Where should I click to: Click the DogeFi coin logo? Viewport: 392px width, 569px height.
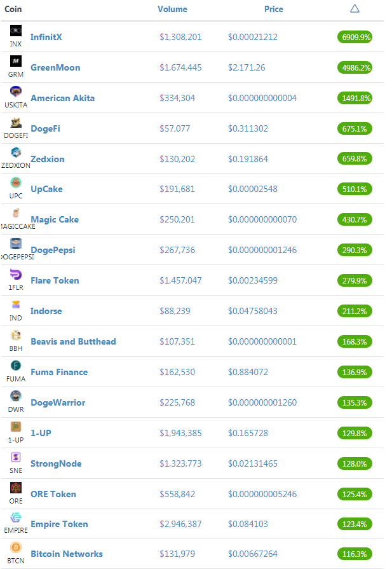tap(16, 123)
